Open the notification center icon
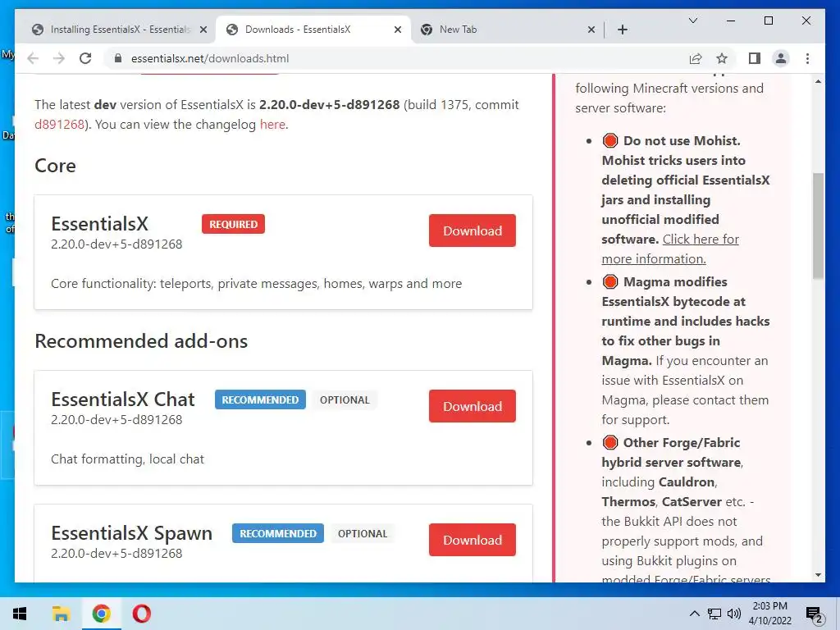The image size is (840, 630). [x=815, y=614]
